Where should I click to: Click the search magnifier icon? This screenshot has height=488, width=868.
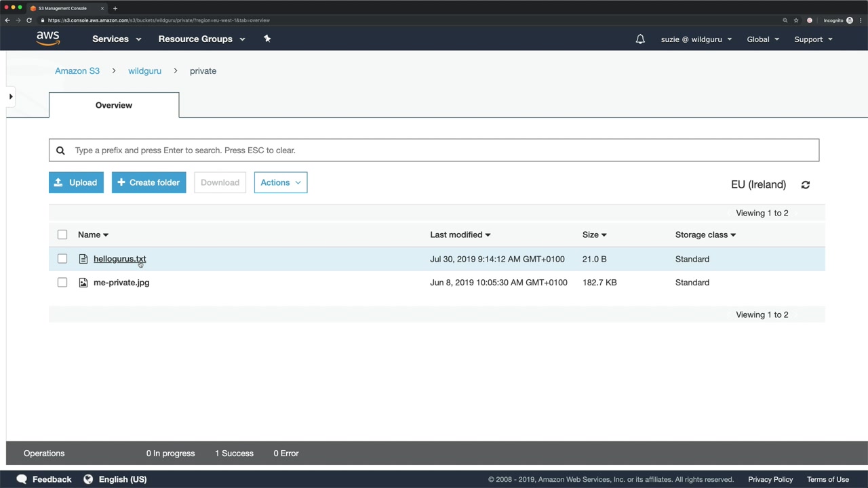click(60, 150)
